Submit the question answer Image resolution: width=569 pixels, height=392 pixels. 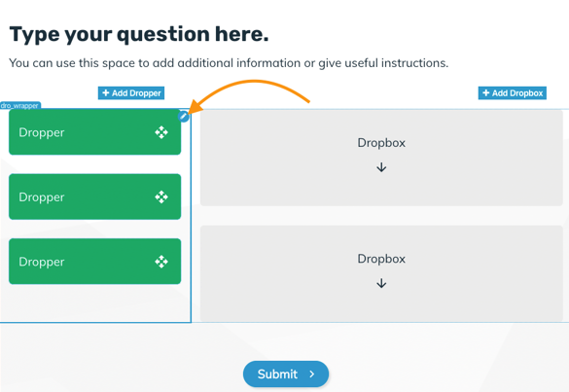click(286, 374)
